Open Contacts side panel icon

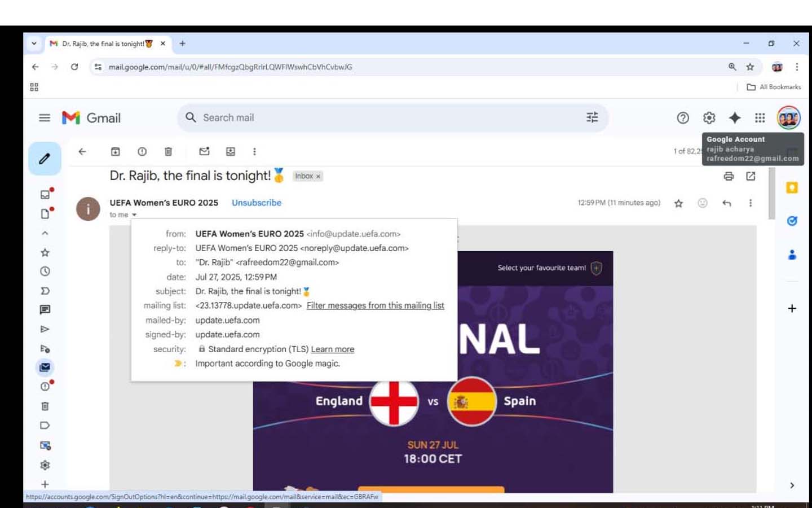(792, 255)
